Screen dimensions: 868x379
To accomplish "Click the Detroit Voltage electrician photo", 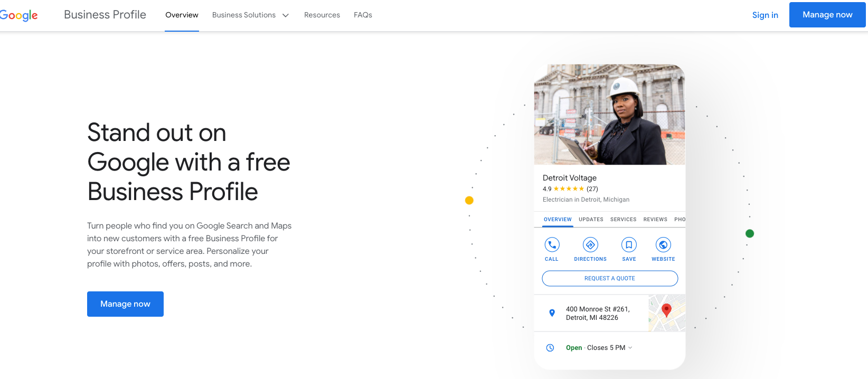I will 610,115.
